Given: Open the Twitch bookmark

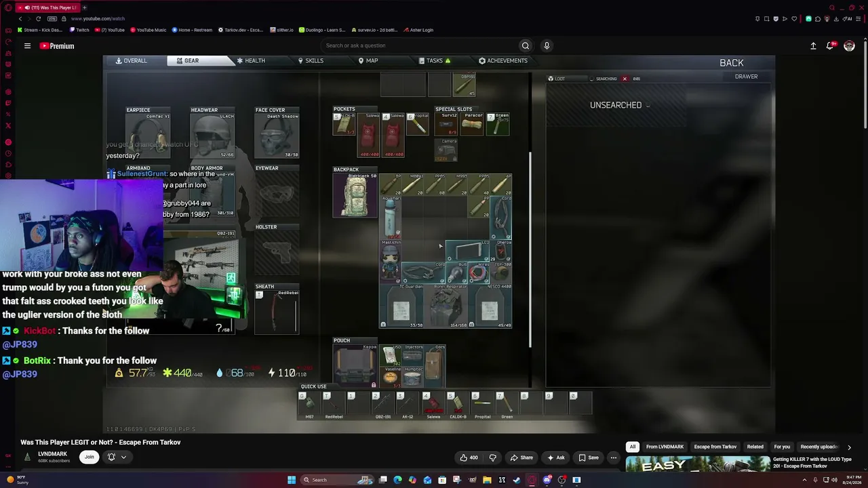Looking at the screenshot, I should pos(79,30).
